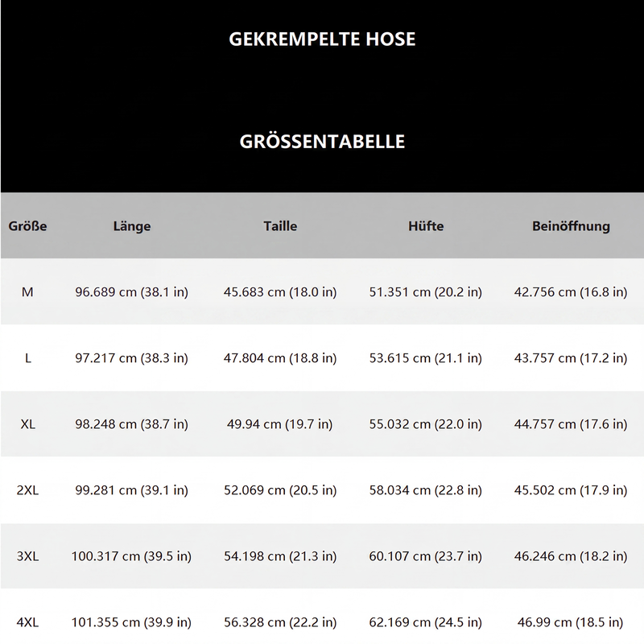
Task: Select the Länge column header
Action: (132, 226)
